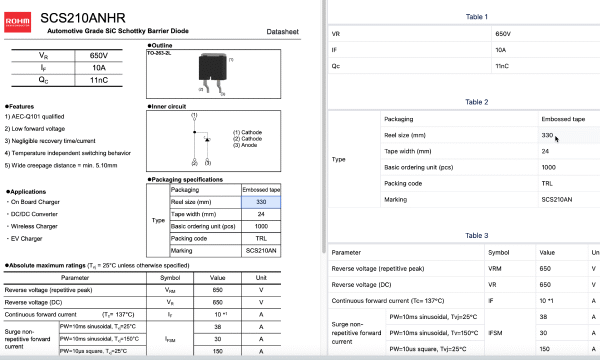
Task: Click the SCS210ANHR title in datasheet
Action: pyautogui.click(x=83, y=18)
